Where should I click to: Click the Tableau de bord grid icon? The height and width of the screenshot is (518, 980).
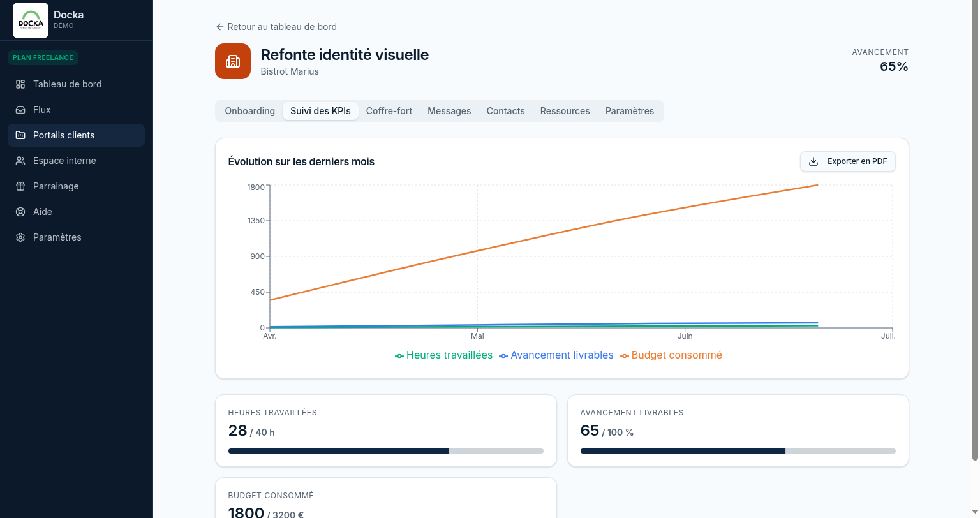[x=20, y=84]
